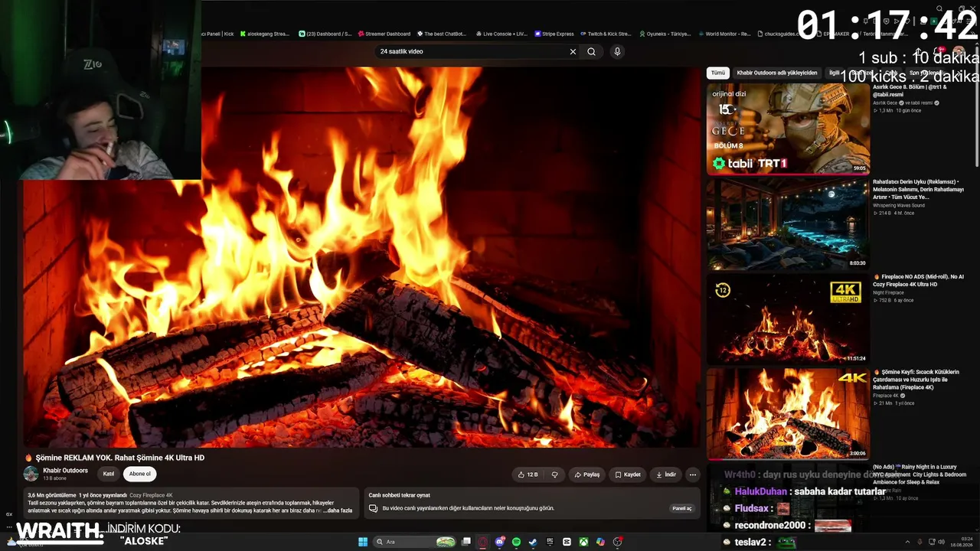Dislike the fireplace video
980x551 pixels.
[x=555, y=474]
